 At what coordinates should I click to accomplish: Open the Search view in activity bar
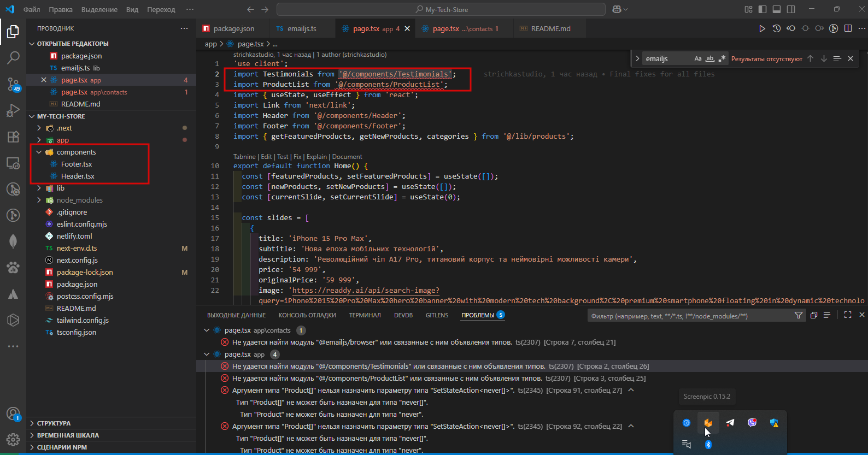[13, 57]
